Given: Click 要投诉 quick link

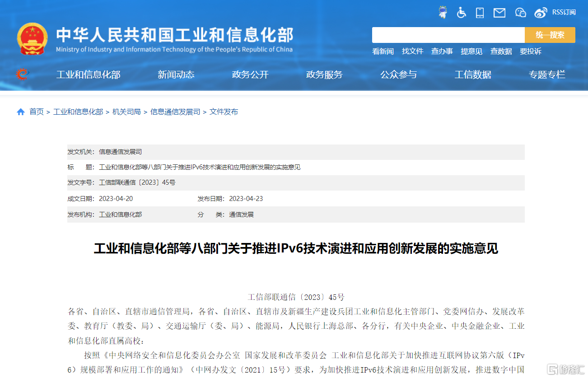Looking at the screenshot, I should point(531,51).
